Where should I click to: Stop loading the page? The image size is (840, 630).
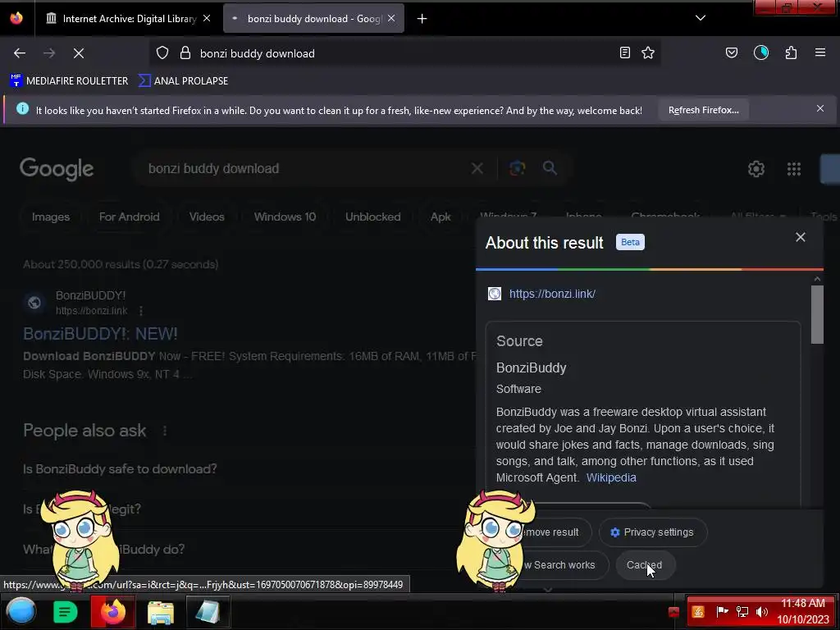click(79, 53)
